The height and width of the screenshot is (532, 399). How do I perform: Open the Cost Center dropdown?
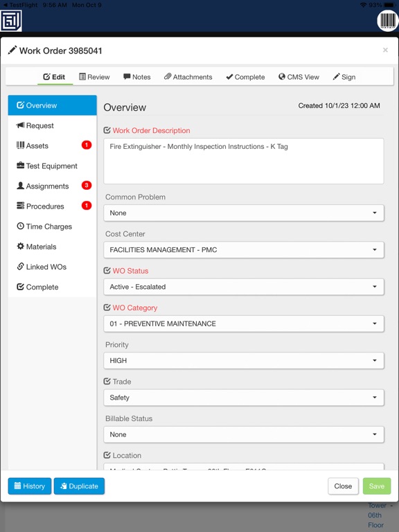(x=244, y=250)
